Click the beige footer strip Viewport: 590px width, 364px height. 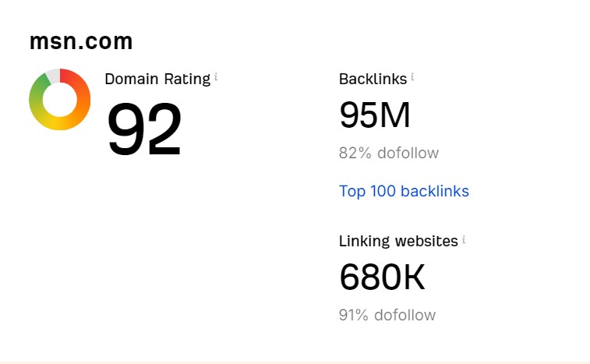(x=295, y=362)
